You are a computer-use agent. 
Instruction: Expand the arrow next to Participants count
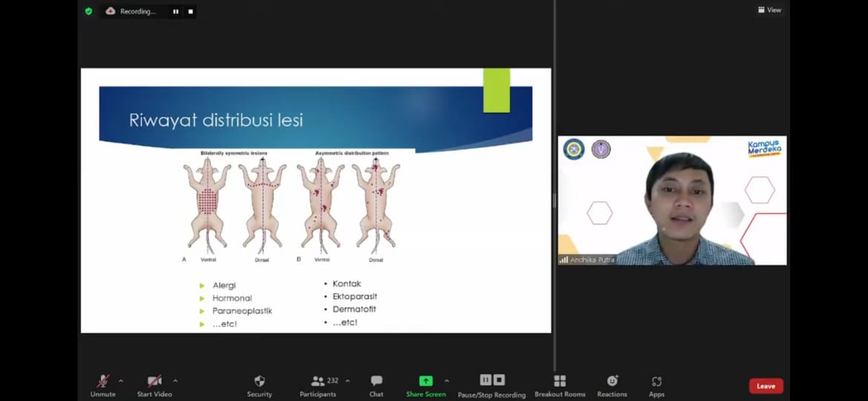tap(347, 380)
